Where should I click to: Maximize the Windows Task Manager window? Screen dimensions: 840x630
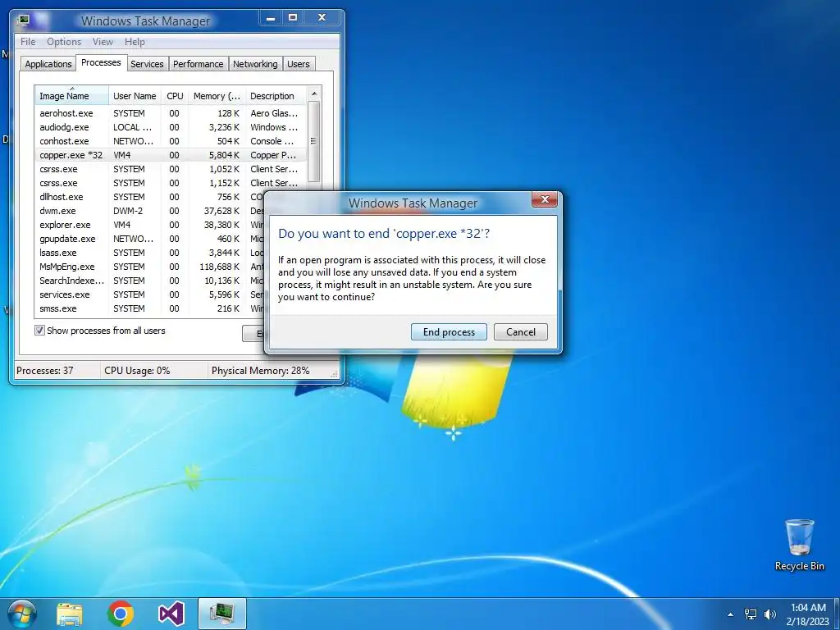(293, 18)
